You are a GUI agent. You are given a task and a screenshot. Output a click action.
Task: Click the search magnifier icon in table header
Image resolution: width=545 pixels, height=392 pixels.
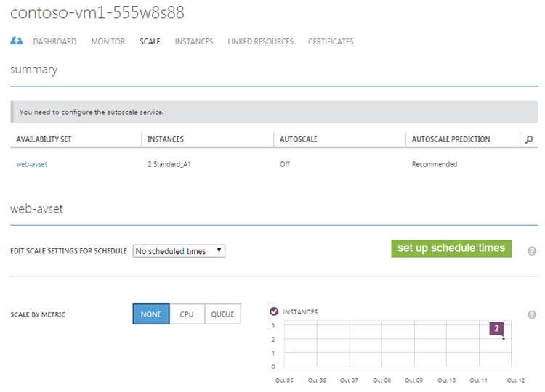click(x=529, y=139)
